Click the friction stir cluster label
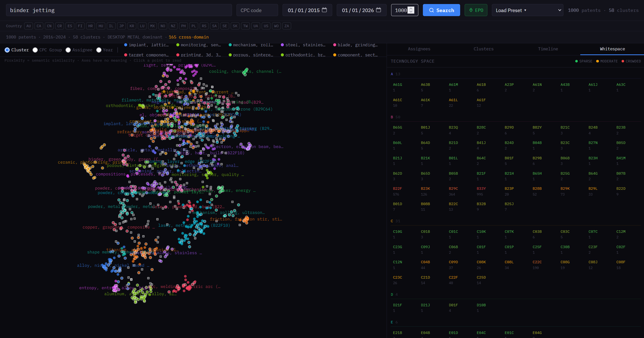 (246, 219)
